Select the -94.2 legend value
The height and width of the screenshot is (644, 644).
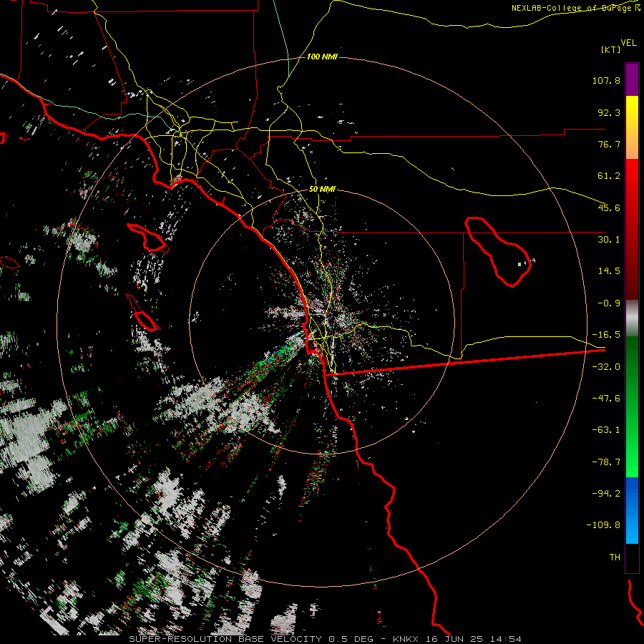coord(606,494)
